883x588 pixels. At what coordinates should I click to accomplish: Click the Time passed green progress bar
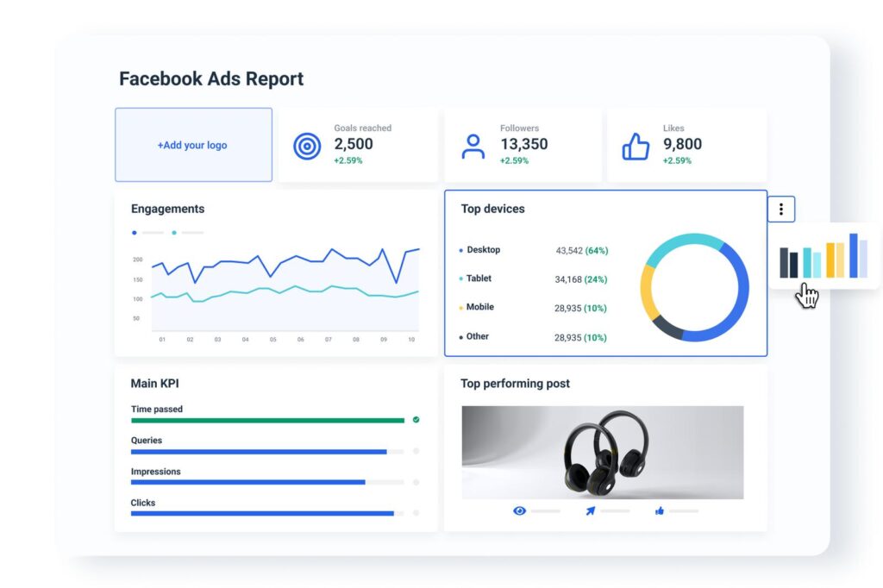pos(267,420)
